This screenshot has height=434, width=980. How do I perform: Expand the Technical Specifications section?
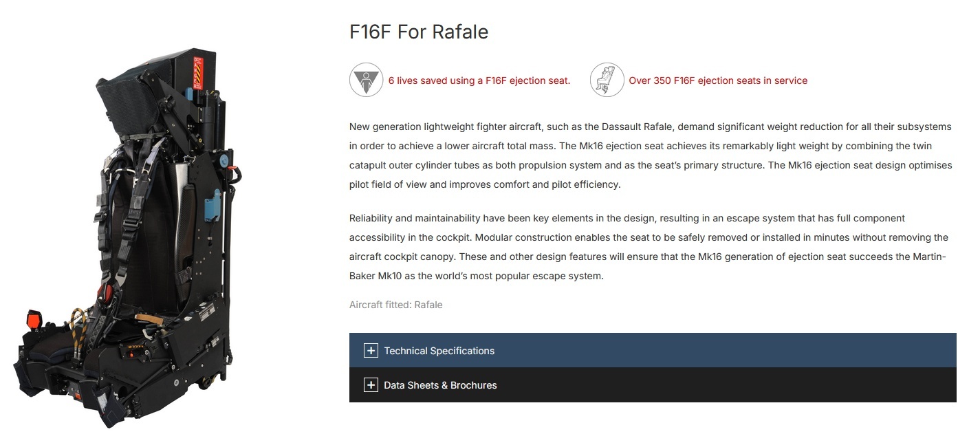point(653,351)
